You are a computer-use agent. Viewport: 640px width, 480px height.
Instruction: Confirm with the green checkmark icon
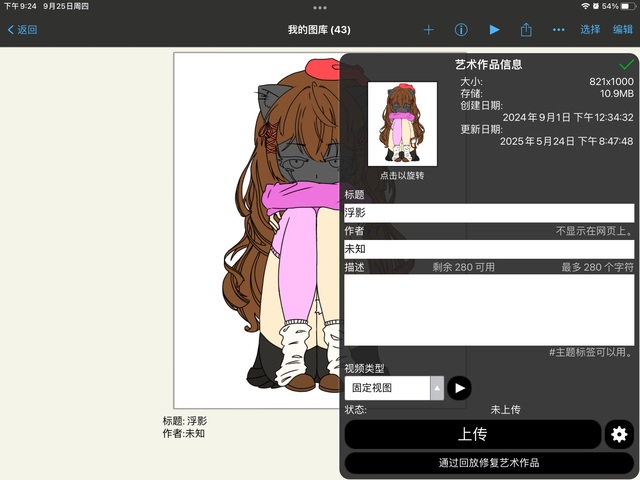click(x=627, y=64)
